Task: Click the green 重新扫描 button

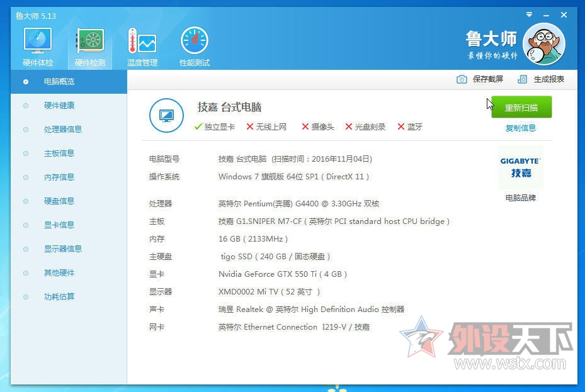Action: [521, 108]
